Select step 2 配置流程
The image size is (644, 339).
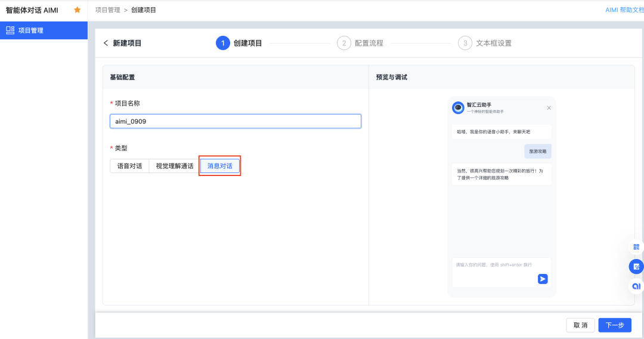pos(360,43)
